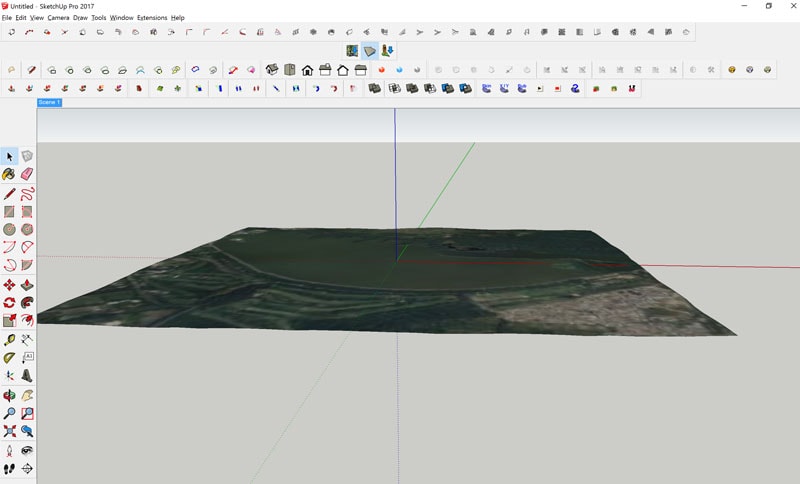Screen dimensions: 800x484
Task: Select the Freehand squiggle tool
Action: point(27,194)
